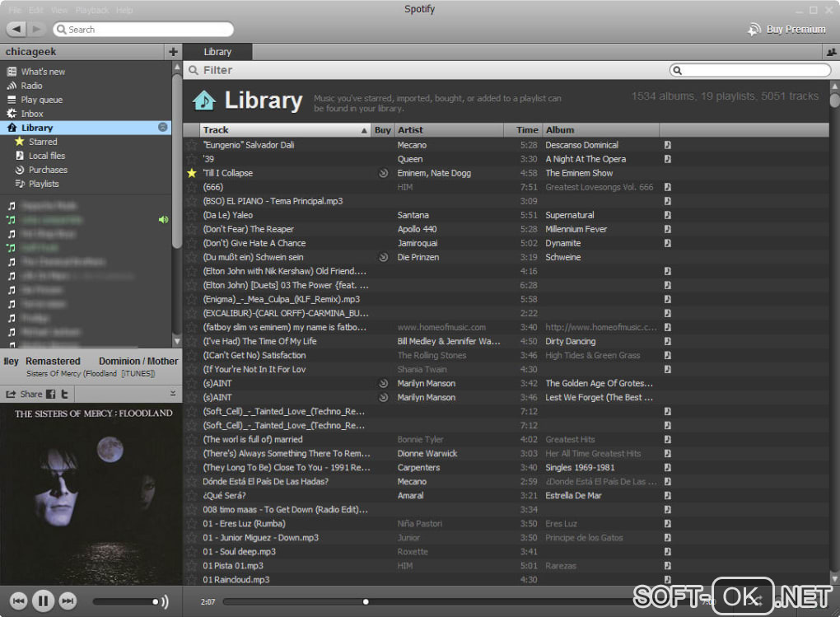Click Mecano artist for Descanso Dominical
Screen dimensions: 840x617
(x=412, y=145)
